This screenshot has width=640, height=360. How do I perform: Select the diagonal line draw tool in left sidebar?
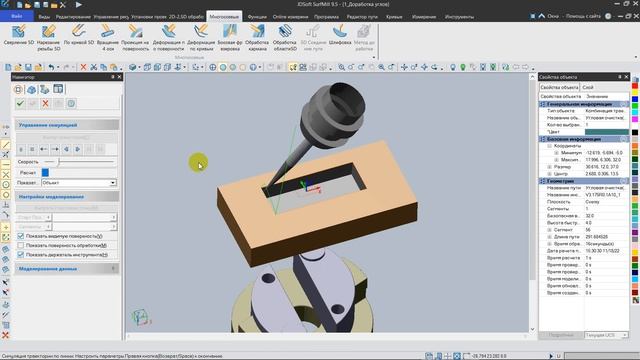(x=6, y=145)
